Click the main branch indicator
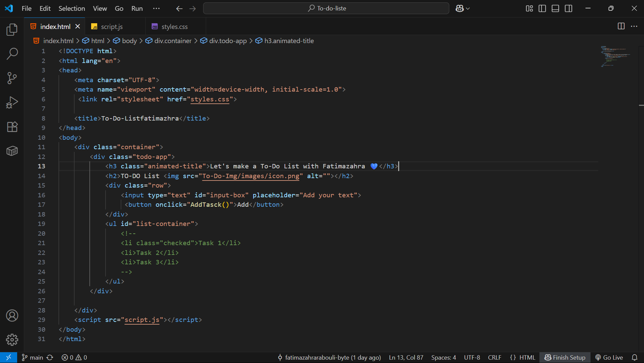The width and height of the screenshot is (644, 363). [x=33, y=357]
